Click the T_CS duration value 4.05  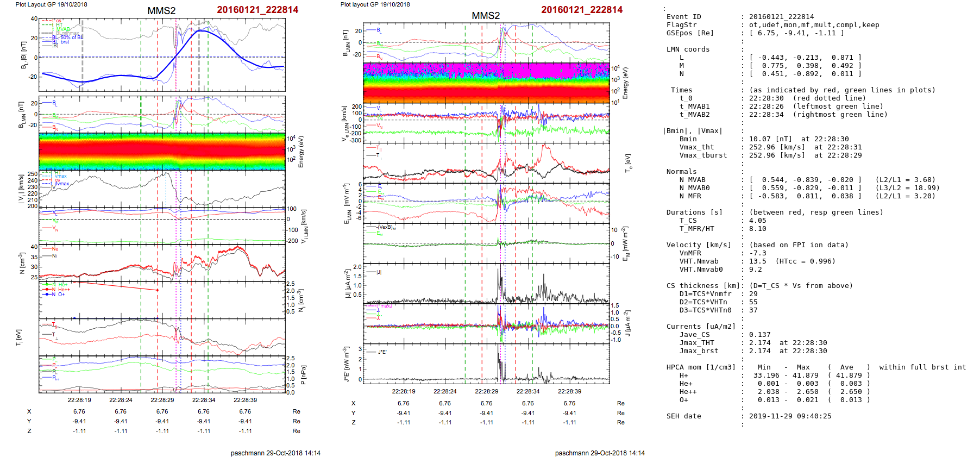coord(757,221)
